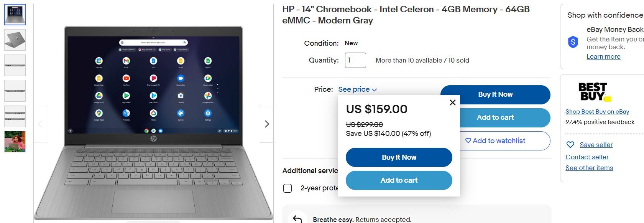Click Buy It Now in price popup
Image resolution: width=644 pixels, height=223 pixels.
click(x=399, y=157)
